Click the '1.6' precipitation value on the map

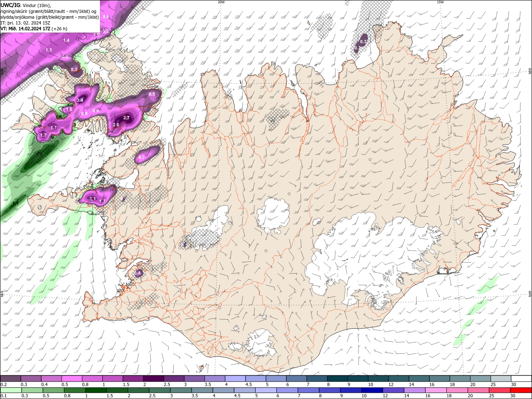point(69,110)
